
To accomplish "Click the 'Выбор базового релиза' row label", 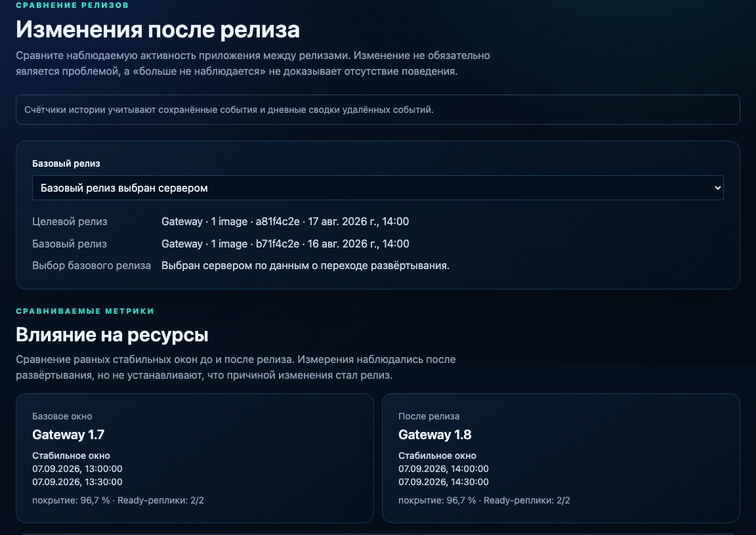I will point(92,265).
